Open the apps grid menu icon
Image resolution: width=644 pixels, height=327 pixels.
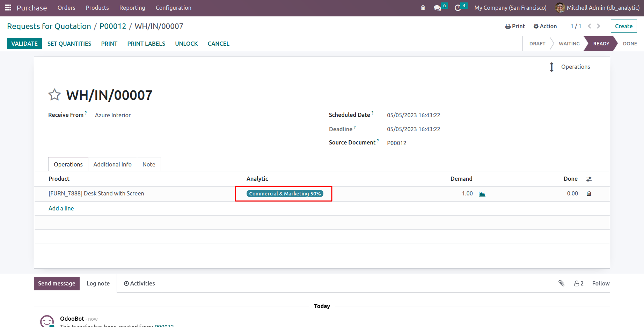click(x=8, y=8)
